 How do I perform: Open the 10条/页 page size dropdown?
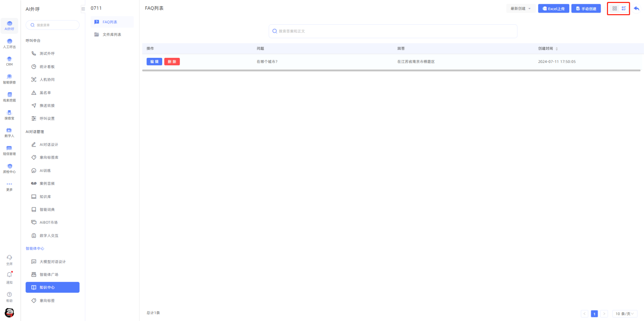pyautogui.click(x=625, y=314)
